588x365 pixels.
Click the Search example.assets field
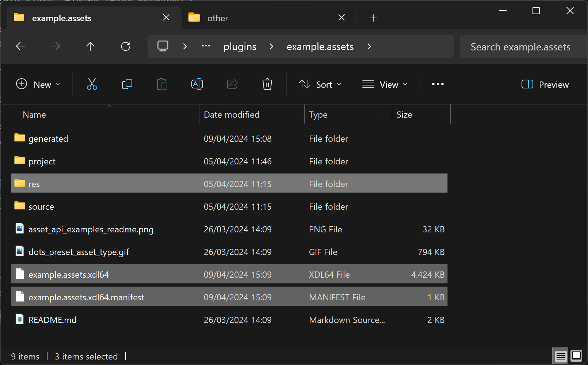pos(520,47)
